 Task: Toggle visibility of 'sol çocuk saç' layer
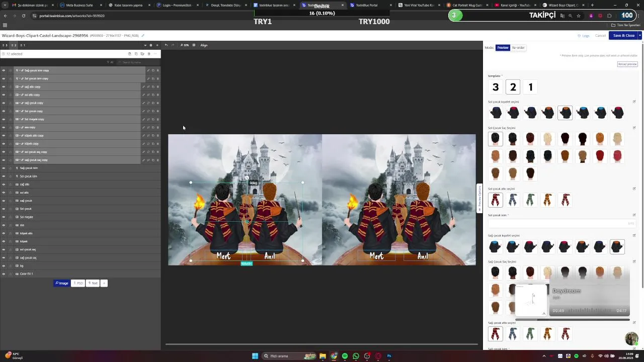coord(4,249)
